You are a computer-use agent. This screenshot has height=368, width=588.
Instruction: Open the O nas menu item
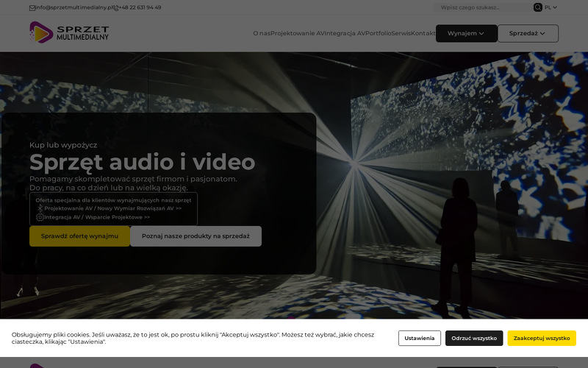(x=261, y=33)
